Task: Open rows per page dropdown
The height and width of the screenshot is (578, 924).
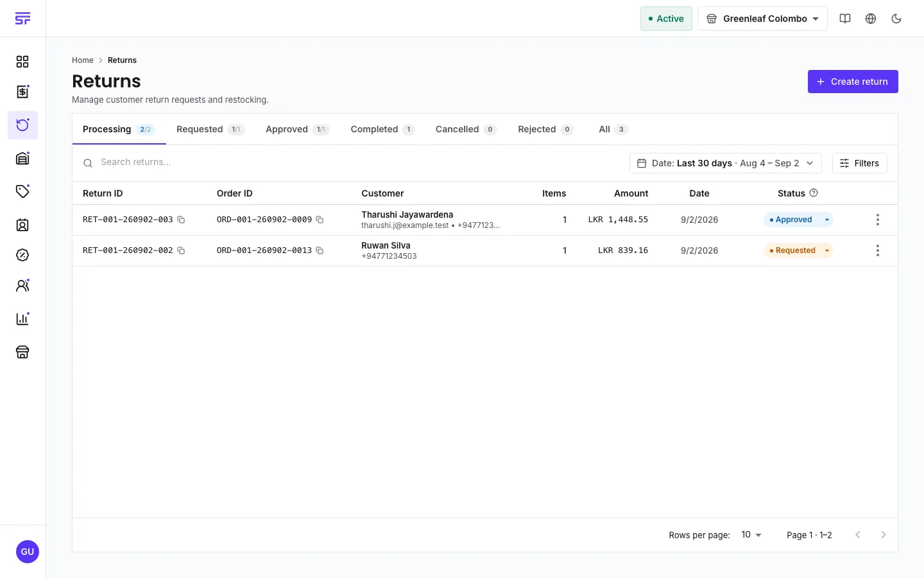Action: [751, 535]
